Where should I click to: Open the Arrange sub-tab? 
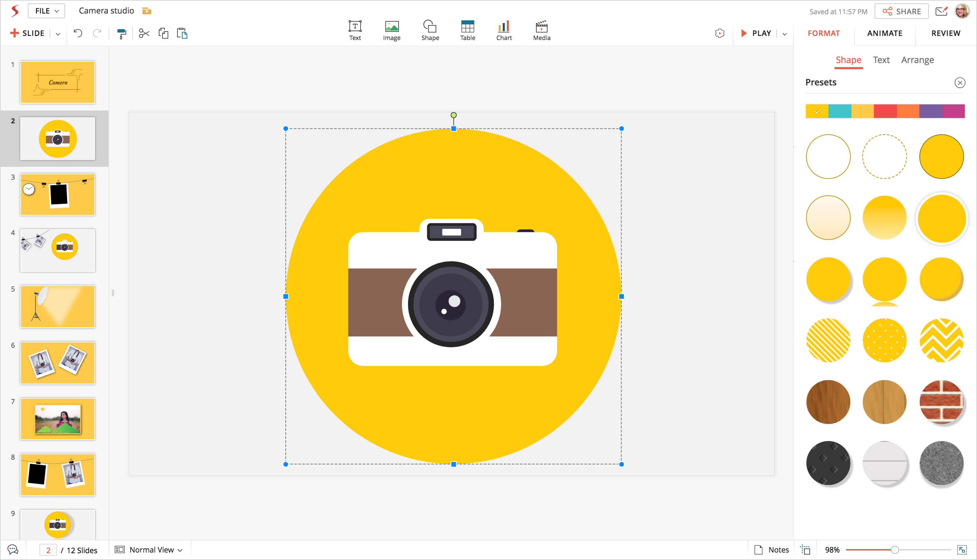(x=917, y=60)
